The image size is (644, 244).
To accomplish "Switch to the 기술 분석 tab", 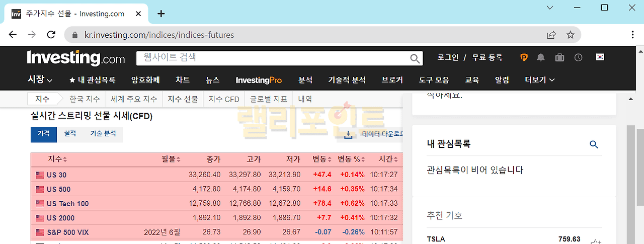I will [103, 134].
